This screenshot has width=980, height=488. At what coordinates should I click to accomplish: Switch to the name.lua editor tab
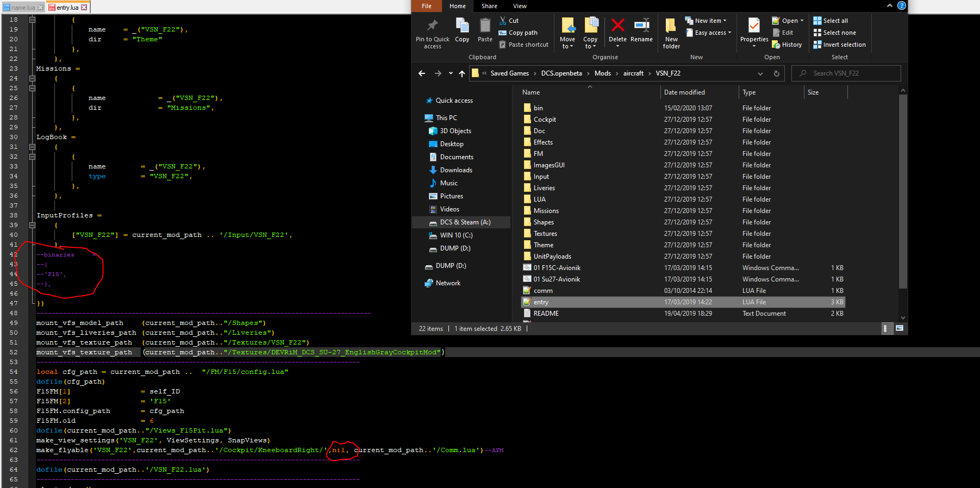[23, 8]
